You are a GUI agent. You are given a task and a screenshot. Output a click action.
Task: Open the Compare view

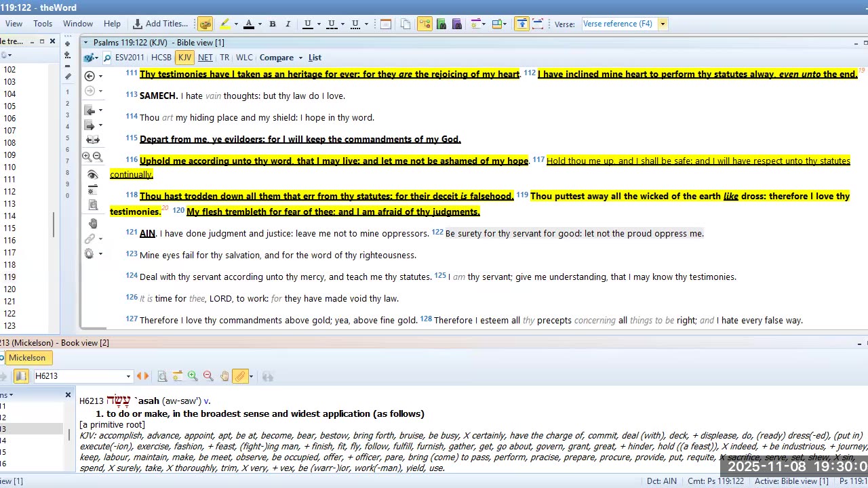pyautogui.click(x=277, y=58)
